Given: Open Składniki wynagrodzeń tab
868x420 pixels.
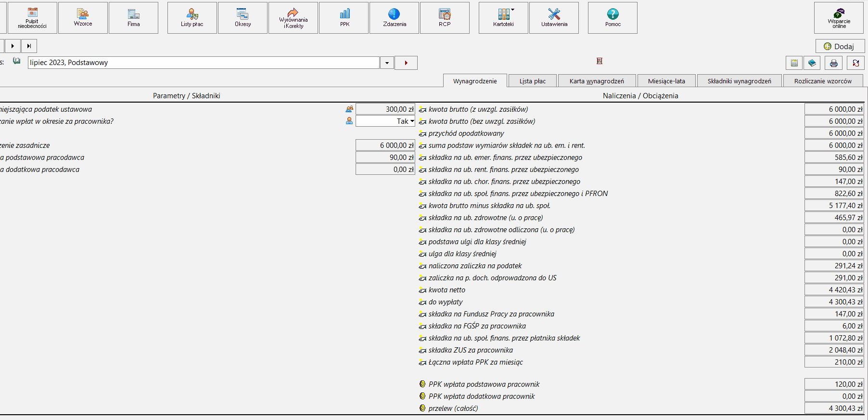Looking at the screenshot, I should (x=739, y=81).
